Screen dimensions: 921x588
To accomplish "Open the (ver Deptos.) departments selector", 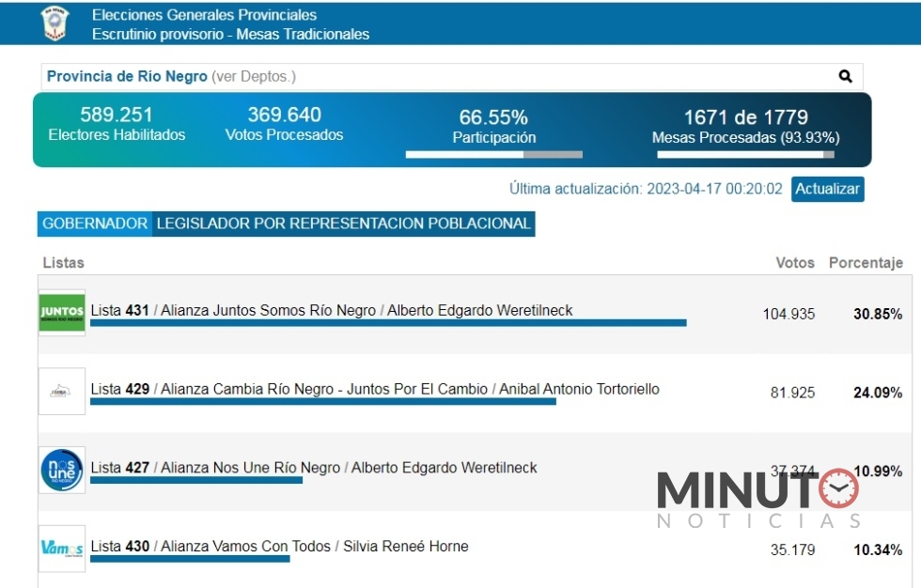I will [x=254, y=77].
